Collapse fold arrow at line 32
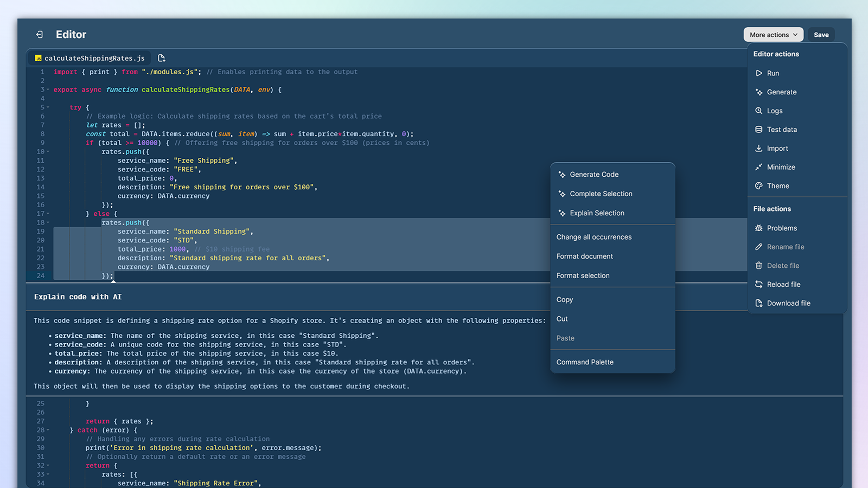 coord(48,466)
